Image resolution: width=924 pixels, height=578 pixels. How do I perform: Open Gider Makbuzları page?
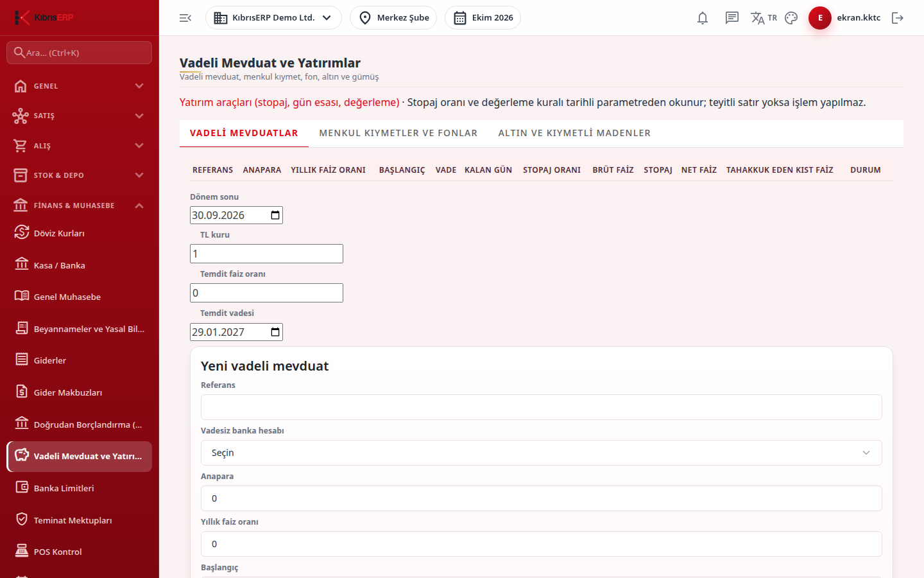[80, 392]
